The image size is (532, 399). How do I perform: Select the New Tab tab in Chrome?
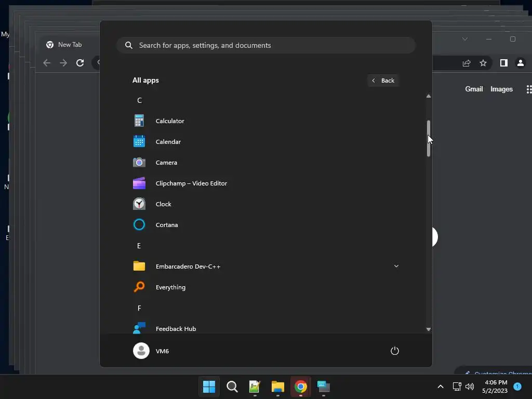coord(70,45)
